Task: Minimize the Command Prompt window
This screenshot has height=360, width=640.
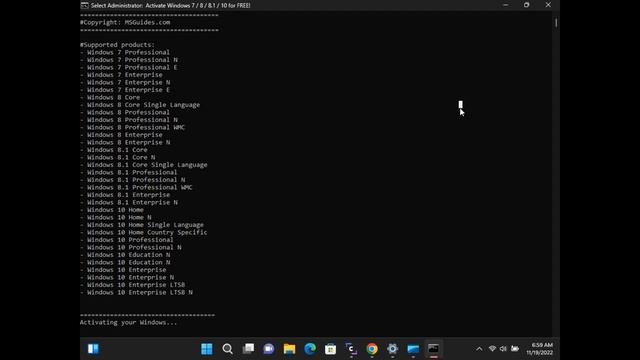Action: pos(505,5)
